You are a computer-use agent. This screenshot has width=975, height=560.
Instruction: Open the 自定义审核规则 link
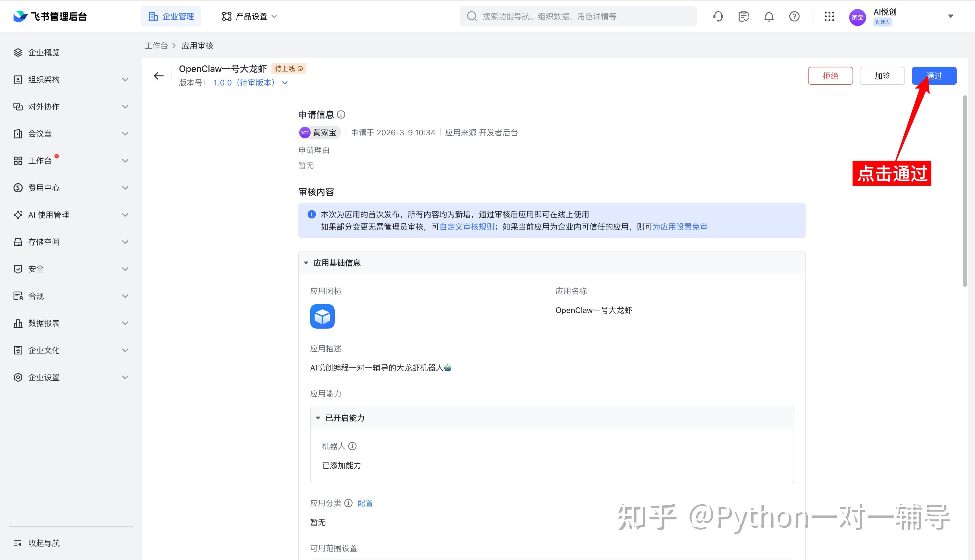[x=466, y=227]
